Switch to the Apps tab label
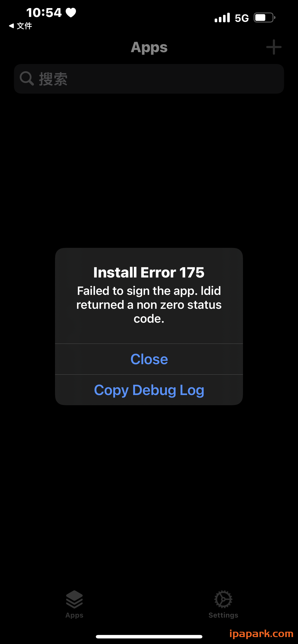Image resolution: width=298 pixels, height=644 pixels. coord(74,615)
